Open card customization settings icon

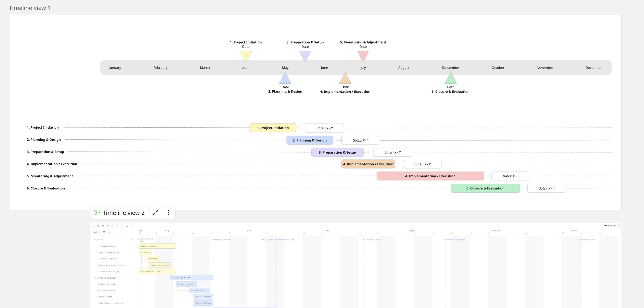99,226
